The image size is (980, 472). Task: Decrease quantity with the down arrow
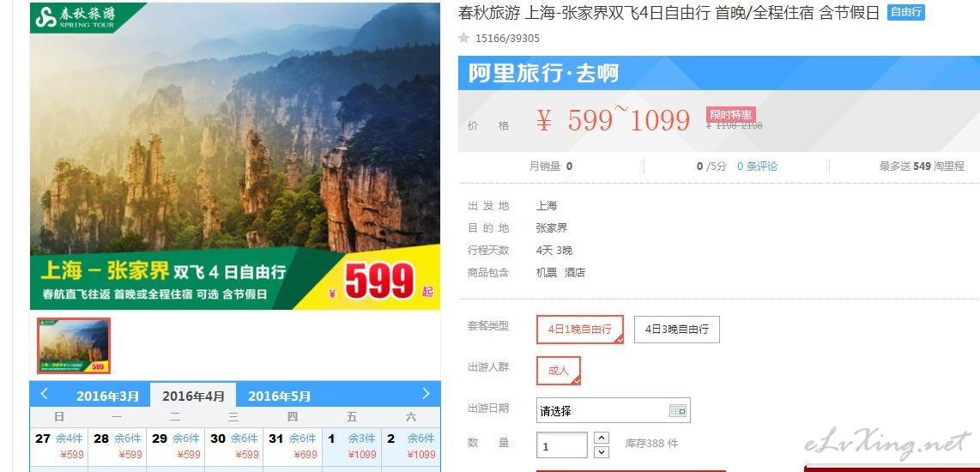point(602,452)
